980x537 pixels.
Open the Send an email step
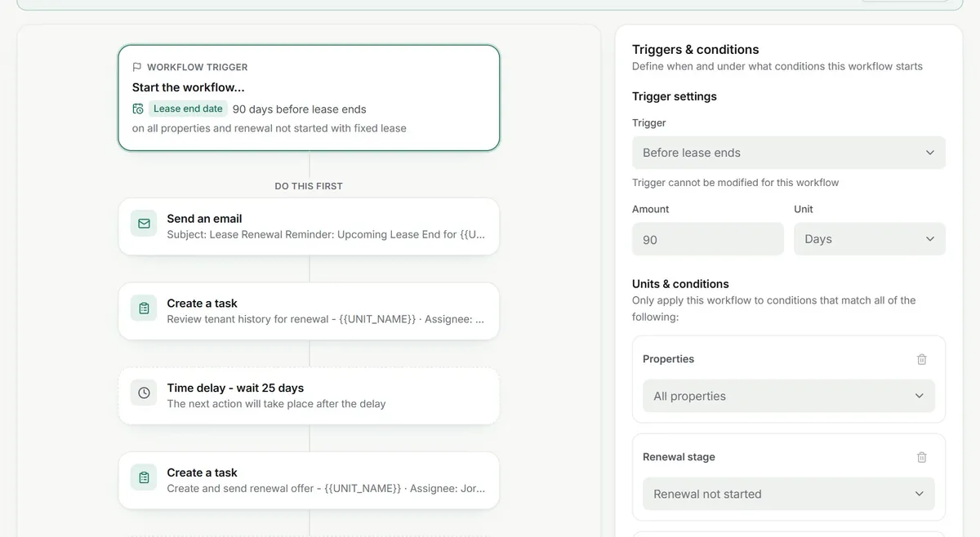(309, 226)
